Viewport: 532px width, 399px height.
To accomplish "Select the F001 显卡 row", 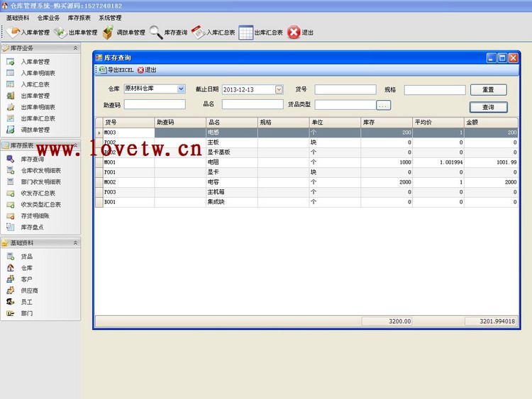I will (x=306, y=172).
